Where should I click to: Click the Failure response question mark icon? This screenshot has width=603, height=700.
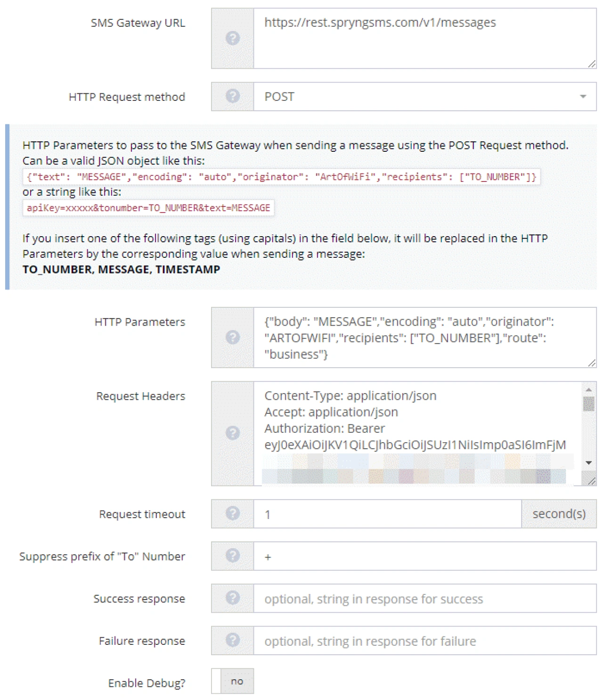pyautogui.click(x=232, y=640)
